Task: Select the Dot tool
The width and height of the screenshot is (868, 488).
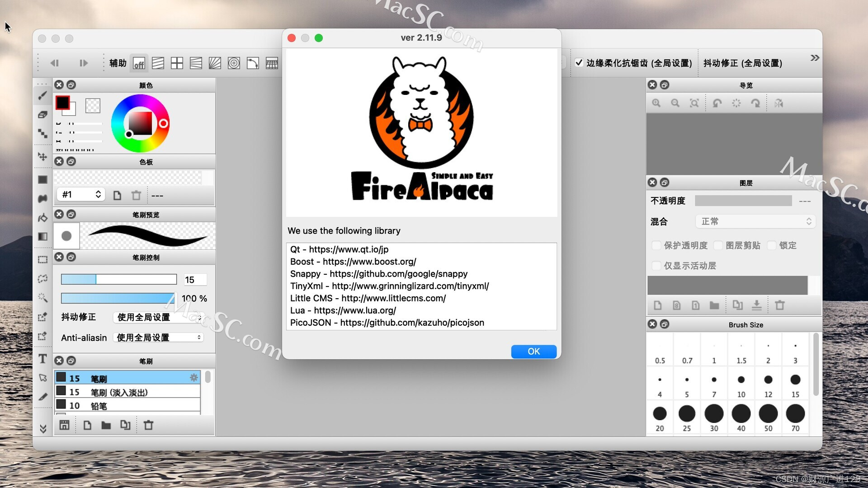Action: click(42, 133)
